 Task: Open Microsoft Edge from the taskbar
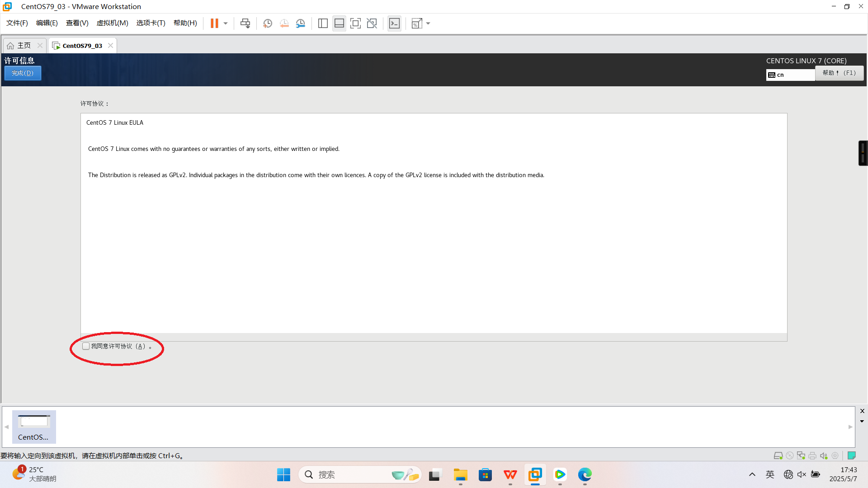tap(585, 475)
